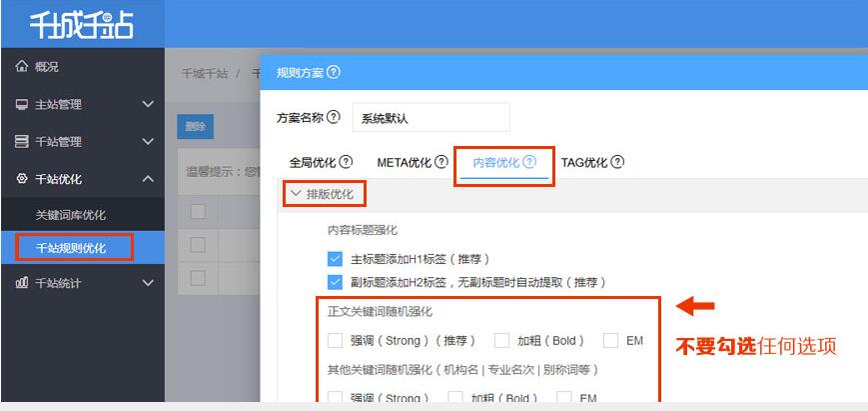Tick the first table row checkbox
Viewport: 868px width, 411px height.
[198, 245]
